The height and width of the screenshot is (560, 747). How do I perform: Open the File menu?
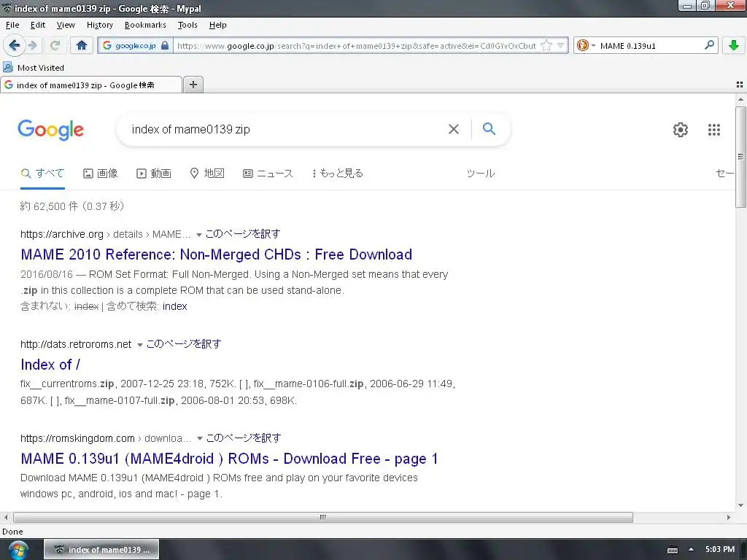(x=12, y=25)
